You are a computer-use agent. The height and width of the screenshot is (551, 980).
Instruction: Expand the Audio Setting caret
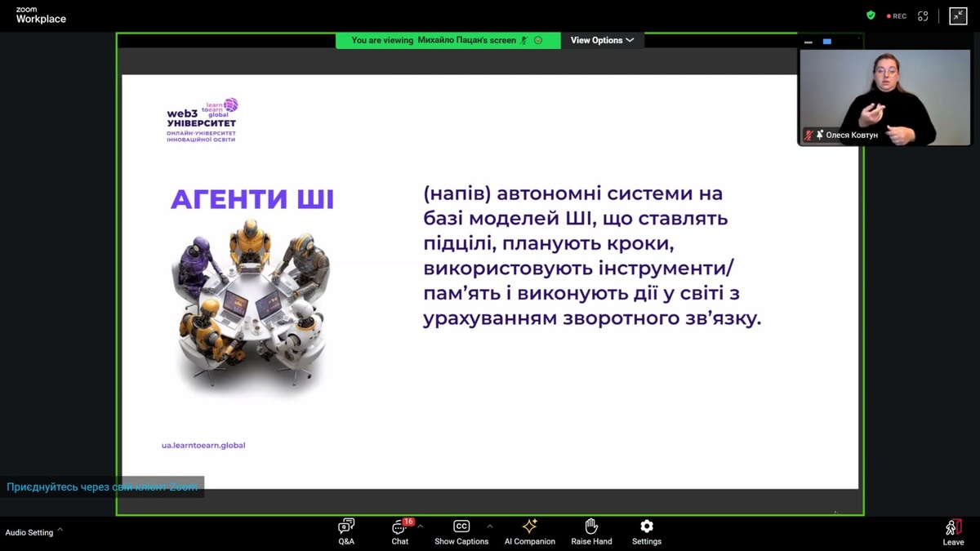tap(60, 531)
